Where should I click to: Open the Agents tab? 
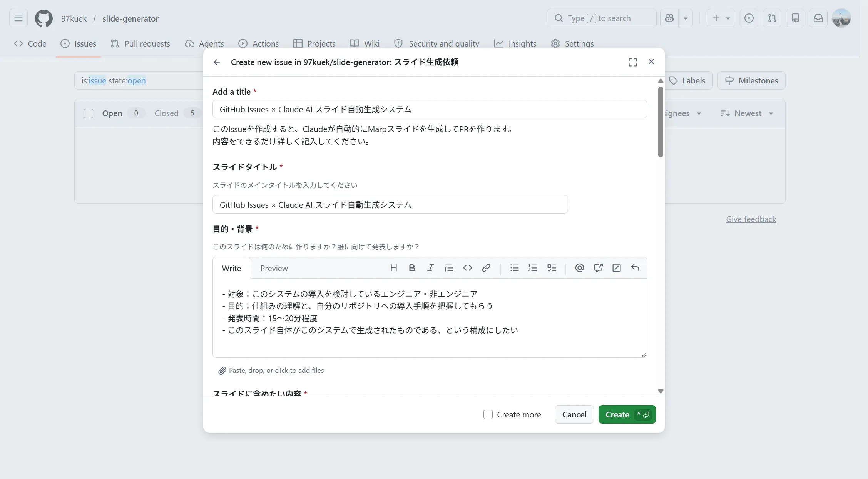pyautogui.click(x=204, y=43)
